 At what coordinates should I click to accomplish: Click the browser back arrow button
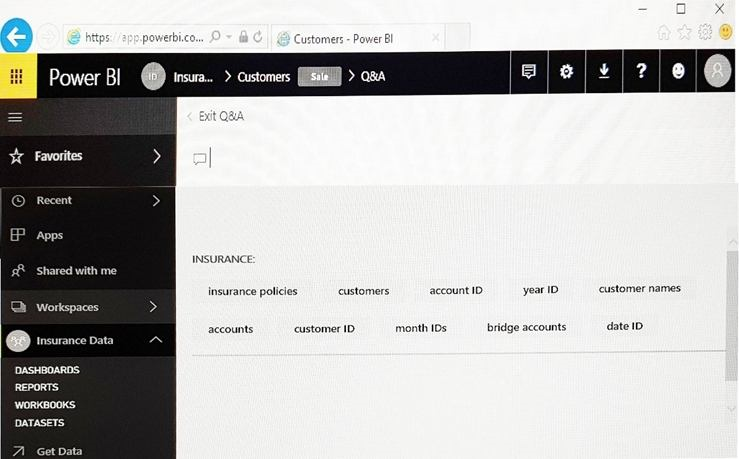click(17, 37)
